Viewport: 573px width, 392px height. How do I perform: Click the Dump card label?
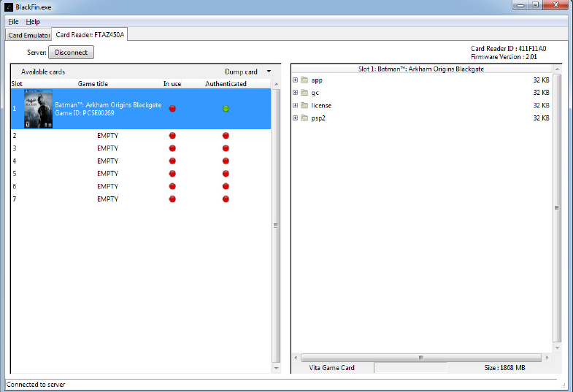241,72
